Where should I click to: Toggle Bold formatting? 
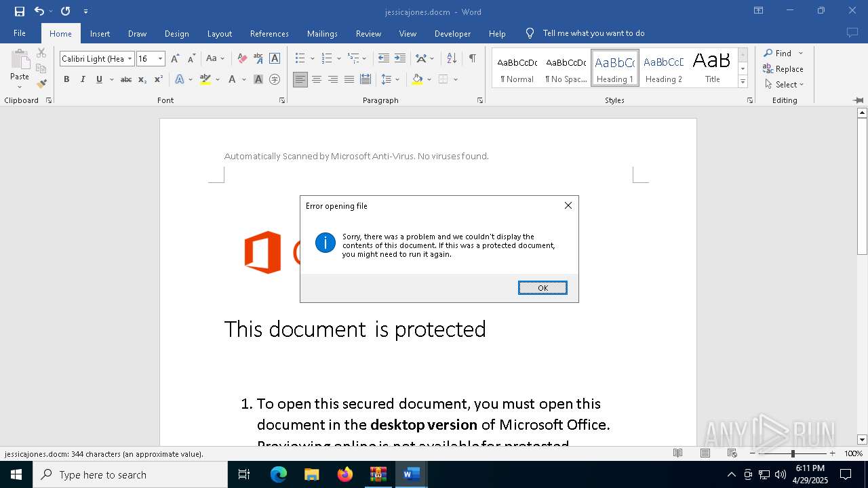point(66,79)
